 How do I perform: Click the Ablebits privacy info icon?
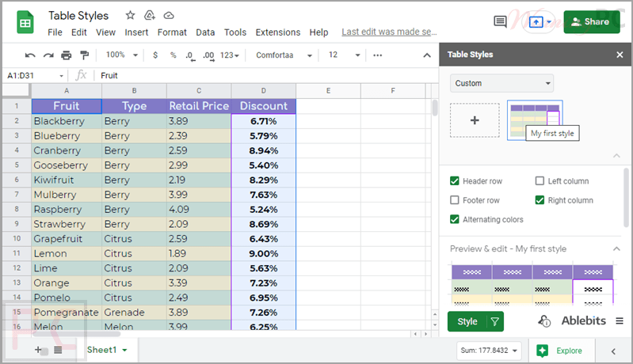(544, 321)
